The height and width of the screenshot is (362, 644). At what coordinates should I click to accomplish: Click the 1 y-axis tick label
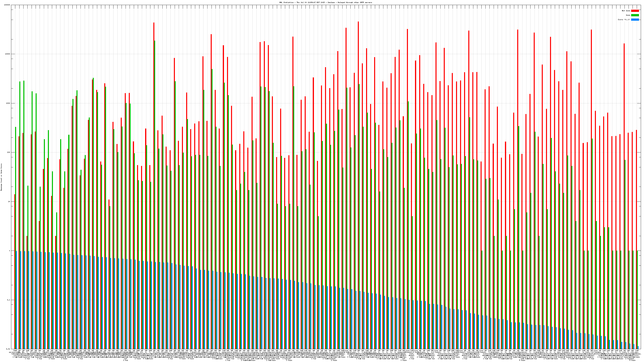[10, 251]
